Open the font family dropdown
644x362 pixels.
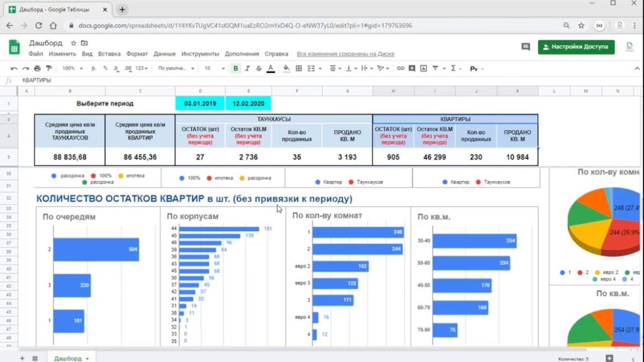click(x=175, y=69)
